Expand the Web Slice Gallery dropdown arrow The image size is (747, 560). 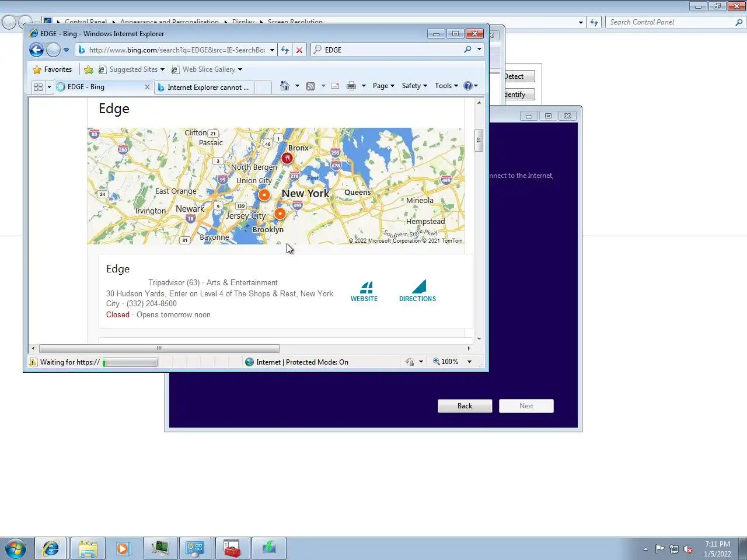point(240,69)
